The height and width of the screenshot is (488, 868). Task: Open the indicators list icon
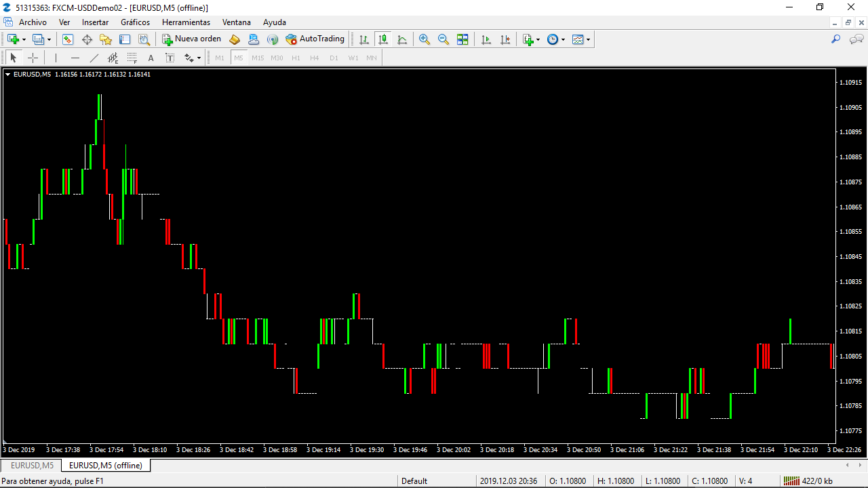tap(528, 39)
